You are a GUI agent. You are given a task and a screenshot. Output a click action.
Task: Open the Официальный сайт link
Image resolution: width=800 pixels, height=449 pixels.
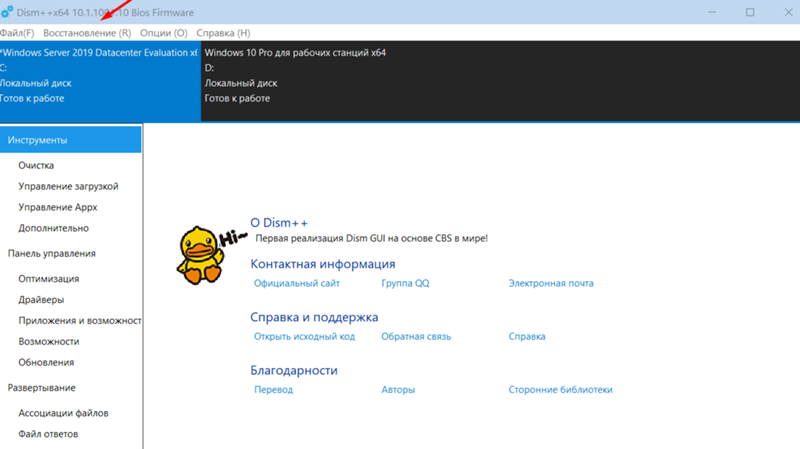coord(296,283)
